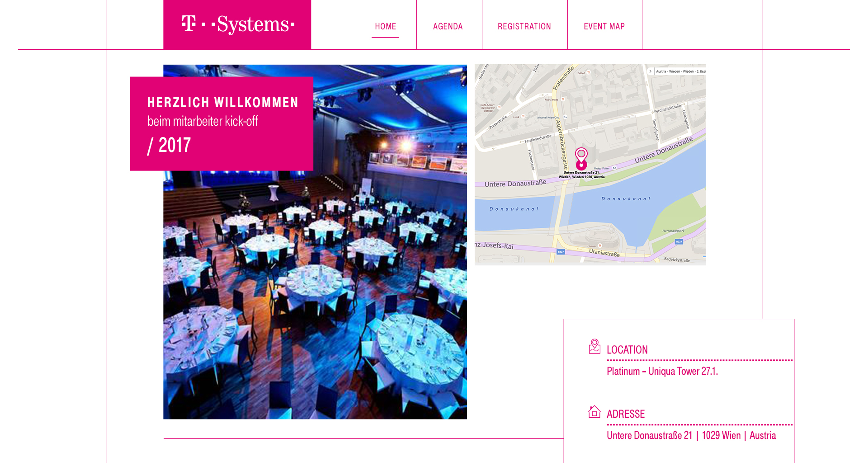The height and width of the screenshot is (463, 868).
Task: Click the Novotel Wien City hotel icon
Action: (x=565, y=117)
